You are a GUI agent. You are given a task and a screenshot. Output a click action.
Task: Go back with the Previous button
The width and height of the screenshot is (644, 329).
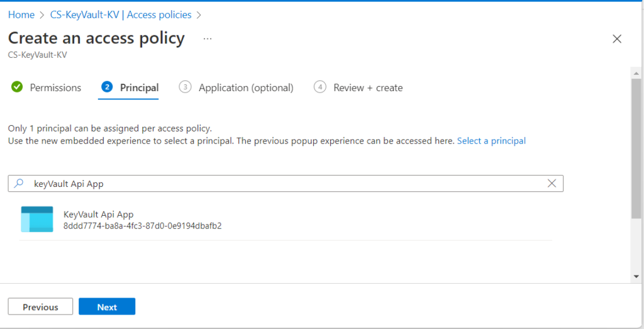point(41,307)
